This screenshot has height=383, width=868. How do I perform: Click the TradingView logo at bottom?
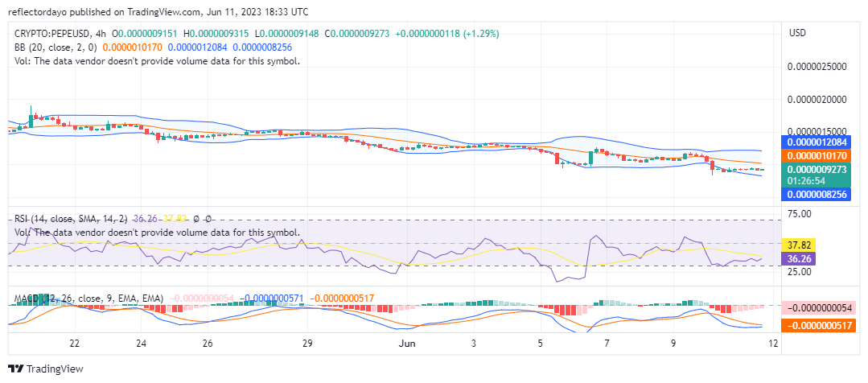(46, 369)
